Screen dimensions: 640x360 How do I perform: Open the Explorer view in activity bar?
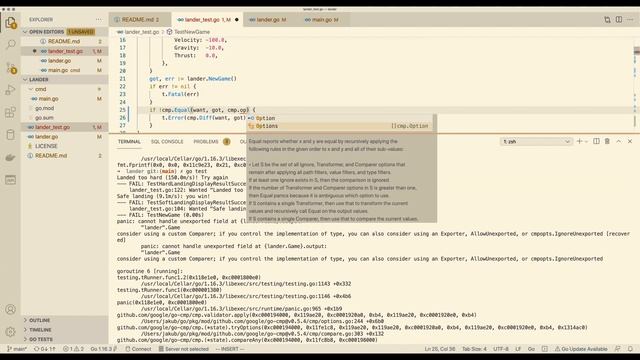pos(10,23)
